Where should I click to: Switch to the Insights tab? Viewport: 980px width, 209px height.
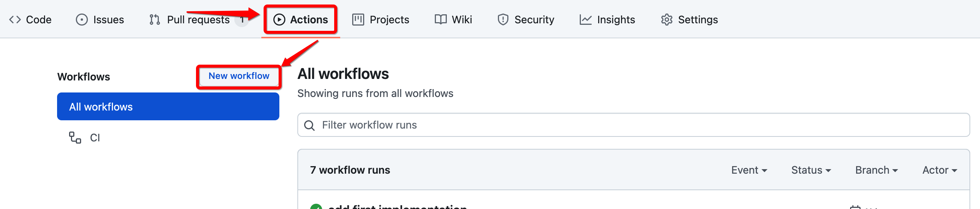615,20
